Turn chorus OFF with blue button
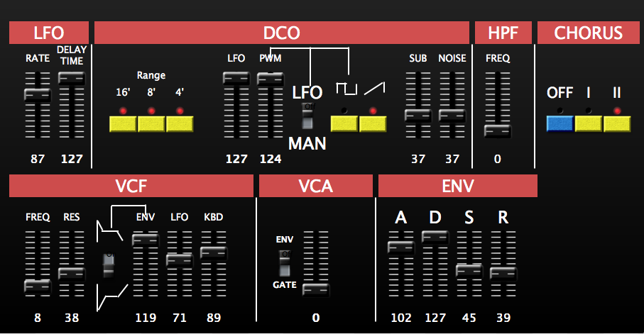 coord(560,124)
